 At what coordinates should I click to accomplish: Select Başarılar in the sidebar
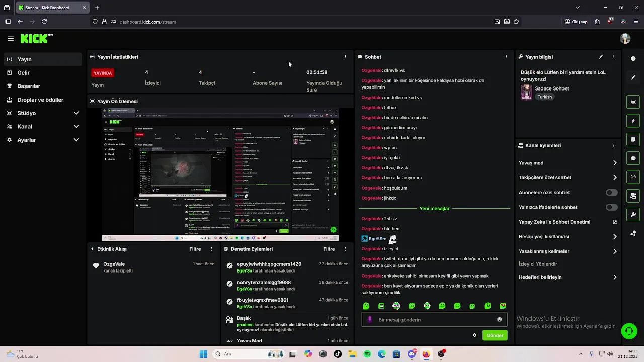[43, 86]
